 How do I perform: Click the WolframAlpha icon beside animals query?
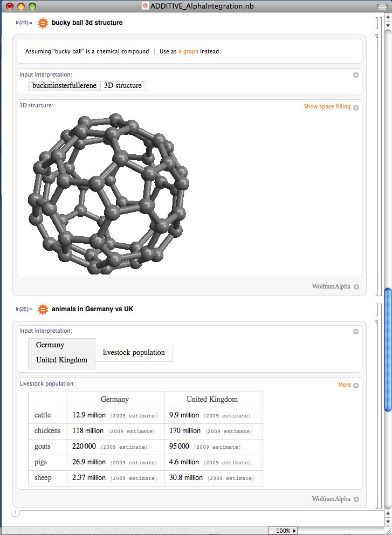pyautogui.click(x=43, y=310)
